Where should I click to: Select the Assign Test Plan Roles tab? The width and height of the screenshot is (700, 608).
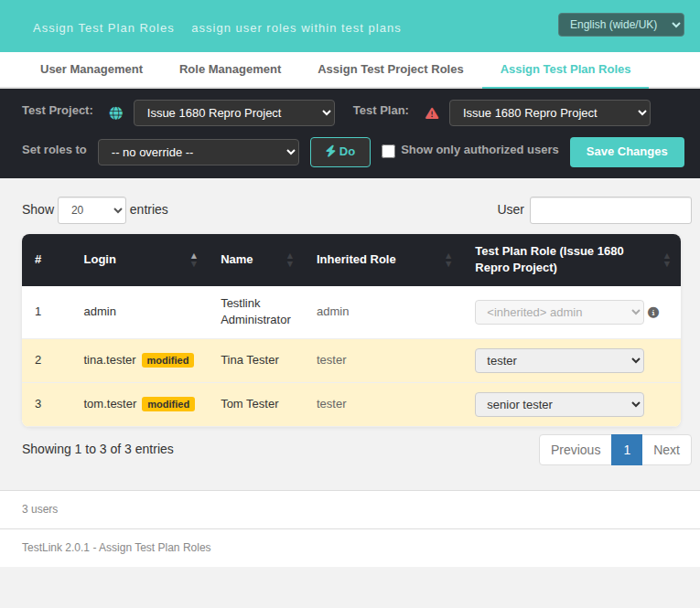pos(565,69)
